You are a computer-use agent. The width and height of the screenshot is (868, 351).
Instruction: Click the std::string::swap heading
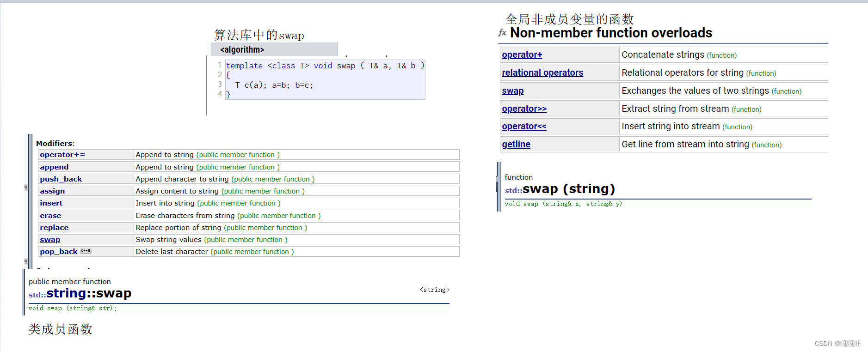click(80, 293)
